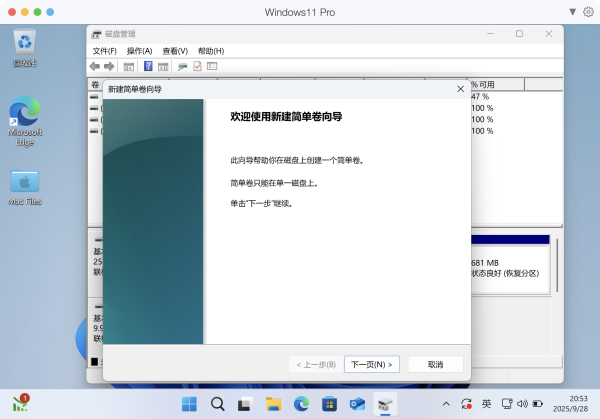Switch input method via 英 indicator
This screenshot has width=600, height=419.
486,404
